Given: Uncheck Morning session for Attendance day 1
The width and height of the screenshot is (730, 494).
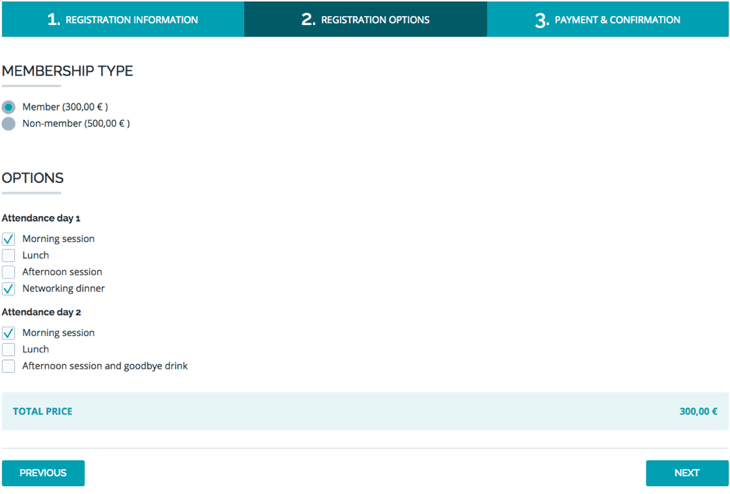Looking at the screenshot, I should coord(9,239).
